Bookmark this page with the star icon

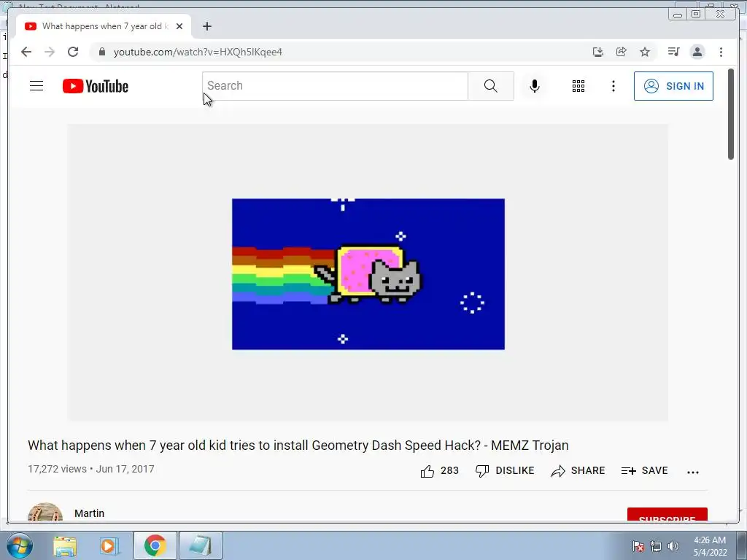645,52
